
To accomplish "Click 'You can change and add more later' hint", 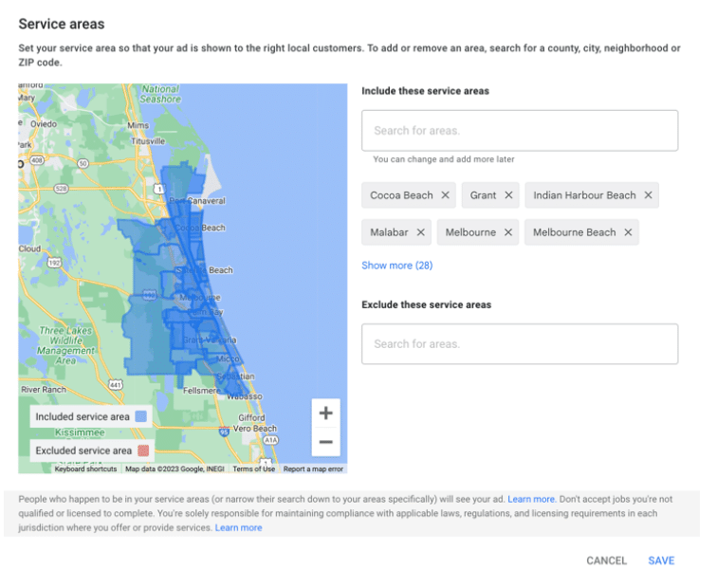I will point(444,159).
